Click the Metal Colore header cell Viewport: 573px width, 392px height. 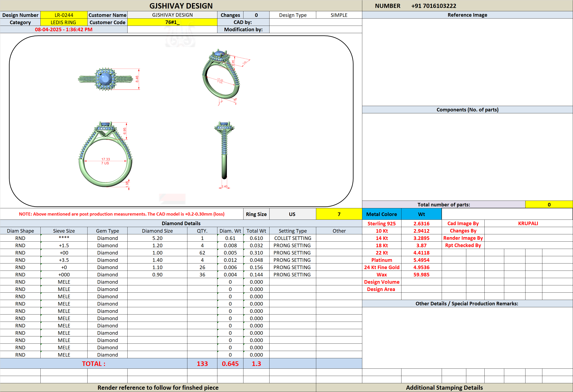(382, 214)
